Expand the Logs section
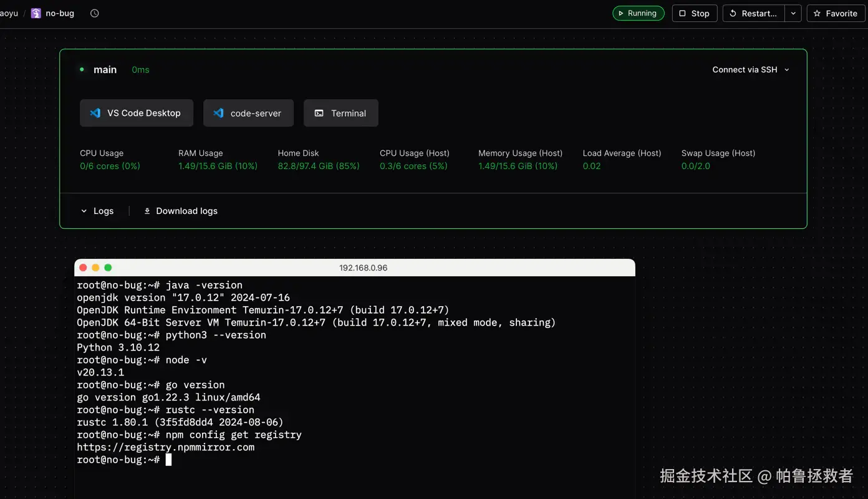 (x=97, y=211)
